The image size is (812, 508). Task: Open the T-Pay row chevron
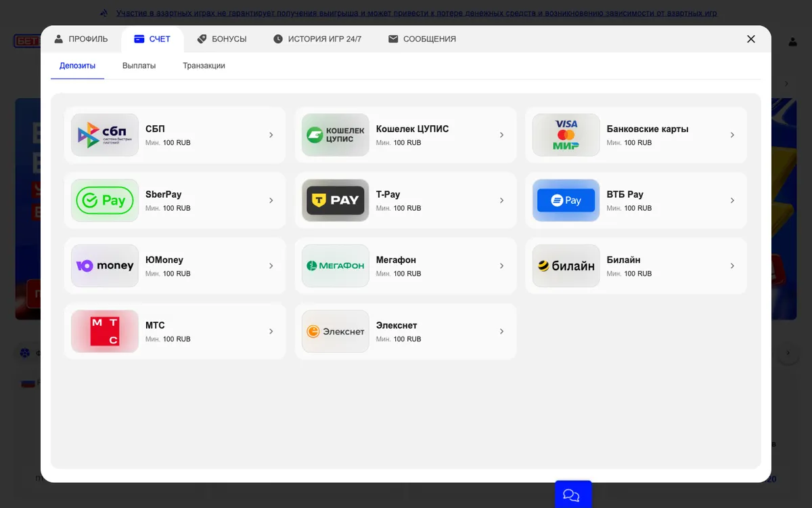click(502, 200)
